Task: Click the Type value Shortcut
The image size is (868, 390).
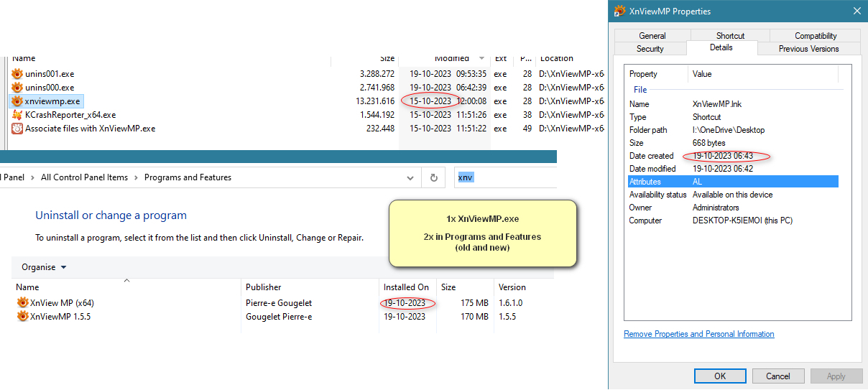Action: (x=706, y=117)
